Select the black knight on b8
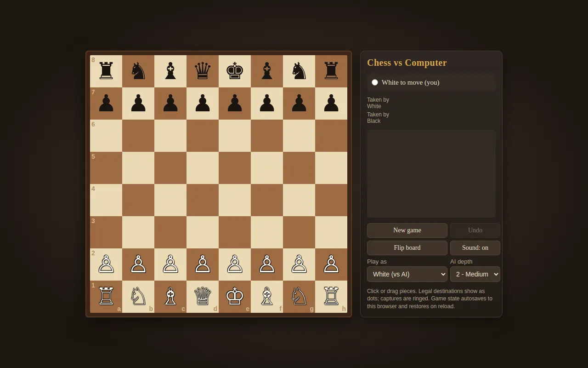This screenshot has width=588, height=368. pyautogui.click(x=138, y=71)
